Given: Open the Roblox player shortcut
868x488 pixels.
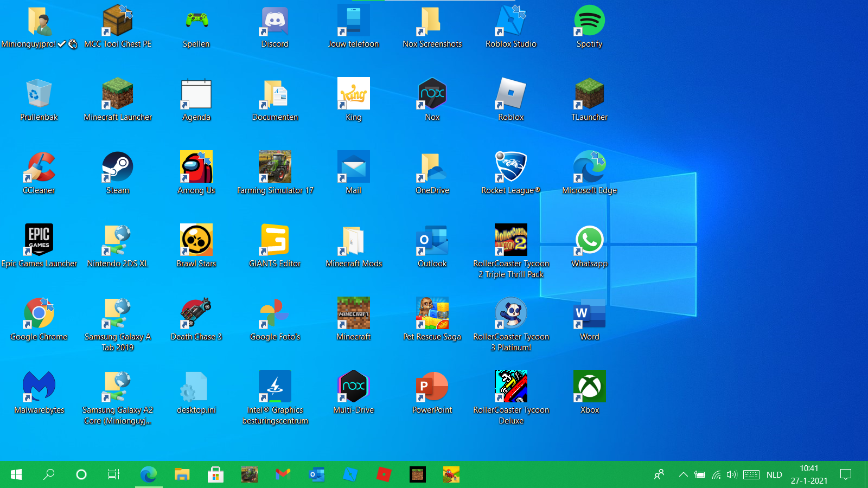Looking at the screenshot, I should click(x=511, y=100).
